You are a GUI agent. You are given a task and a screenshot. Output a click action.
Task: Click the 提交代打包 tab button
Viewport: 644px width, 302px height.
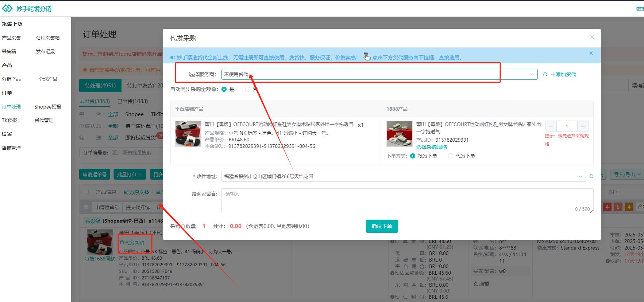138,207
